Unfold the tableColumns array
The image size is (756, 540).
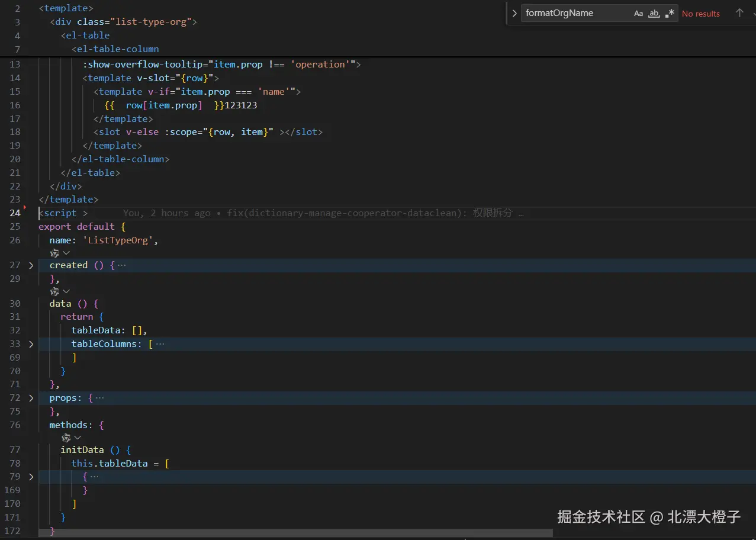[x=31, y=344]
